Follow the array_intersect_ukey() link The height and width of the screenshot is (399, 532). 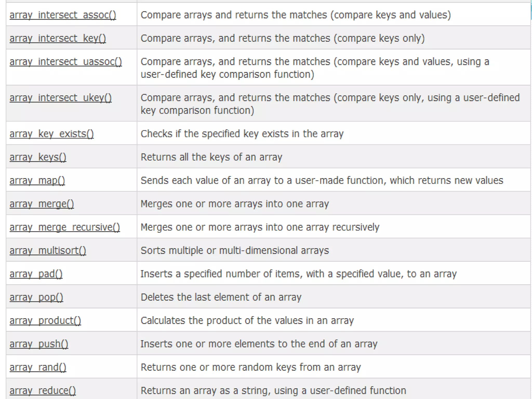(x=61, y=98)
